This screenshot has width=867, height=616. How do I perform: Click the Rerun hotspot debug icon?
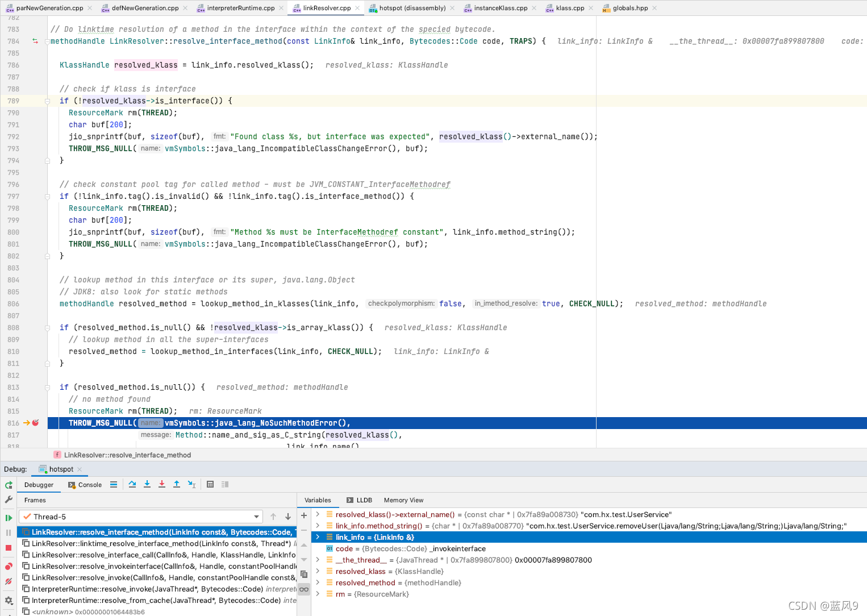(9, 485)
